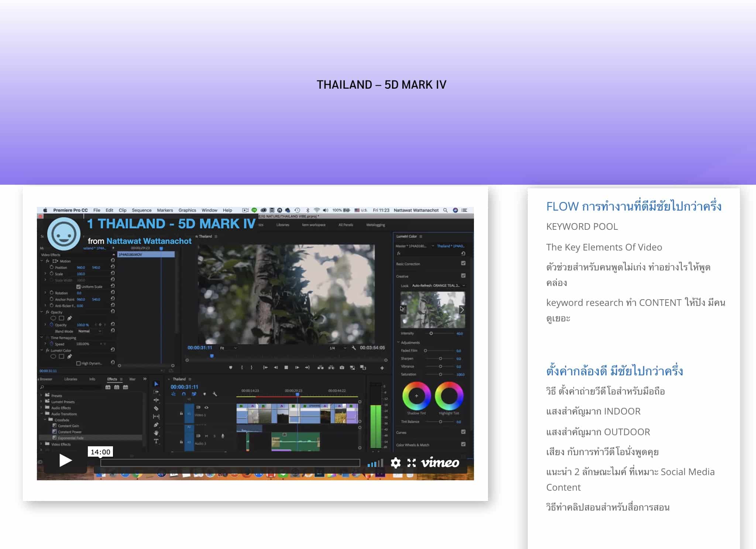This screenshot has width=756, height=549.
Task: Open 'วิธีทำคลิปสอนสำหรับสื่อการสอน' lesson link
Action: [608, 507]
